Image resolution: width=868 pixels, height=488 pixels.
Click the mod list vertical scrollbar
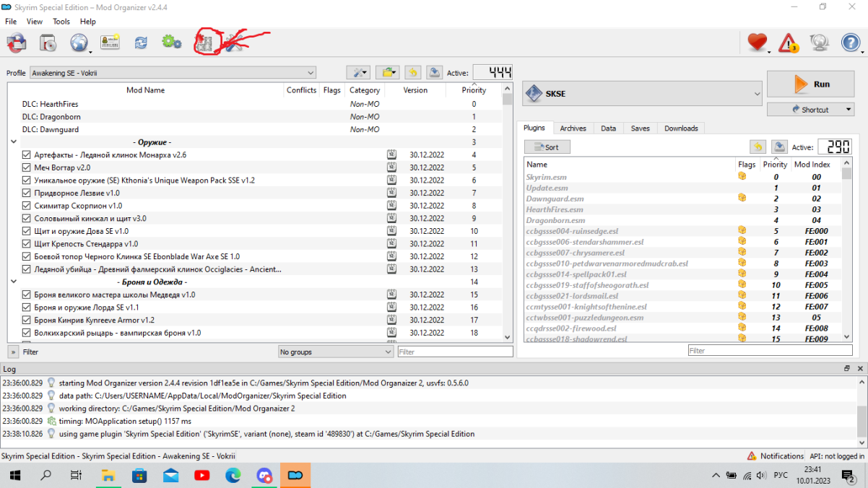tap(507, 213)
